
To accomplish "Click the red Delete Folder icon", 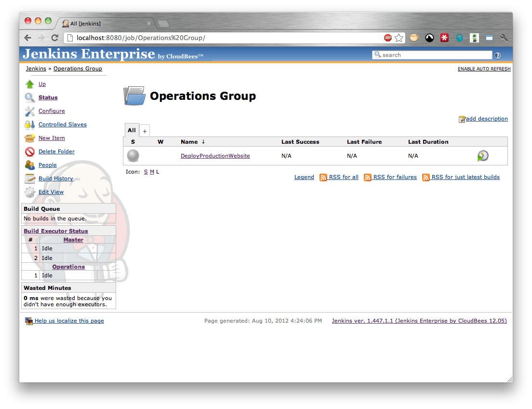I will click(30, 151).
